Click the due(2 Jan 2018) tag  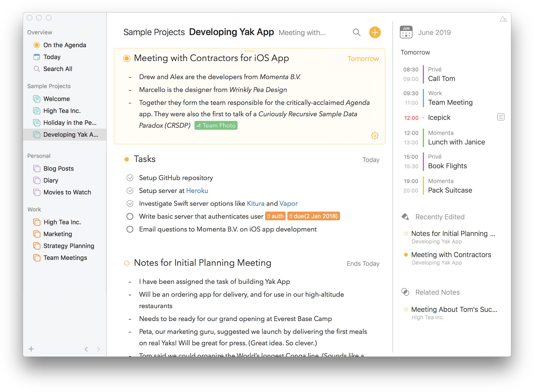[x=314, y=216]
